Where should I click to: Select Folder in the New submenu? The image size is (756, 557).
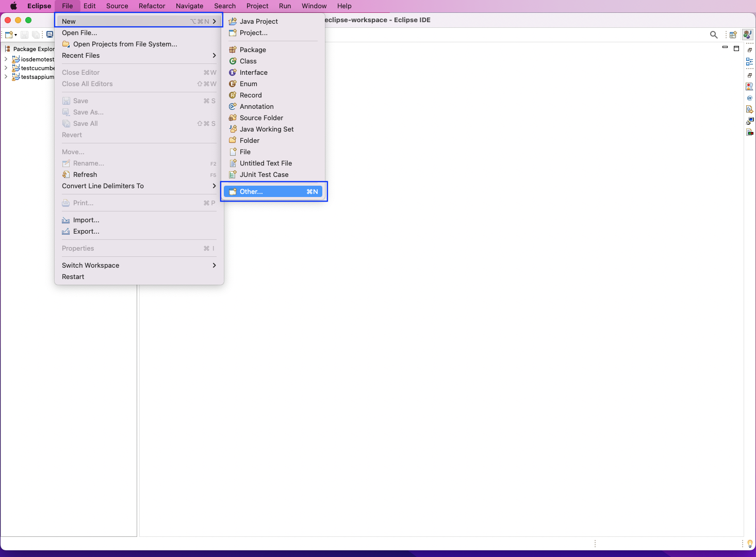274,140
